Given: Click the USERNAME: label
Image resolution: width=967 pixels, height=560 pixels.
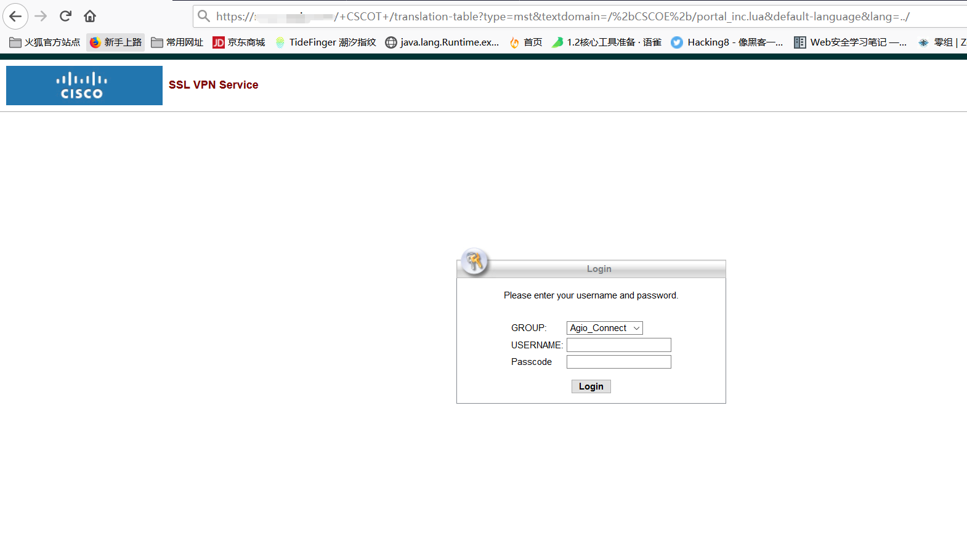Looking at the screenshot, I should click(x=537, y=345).
